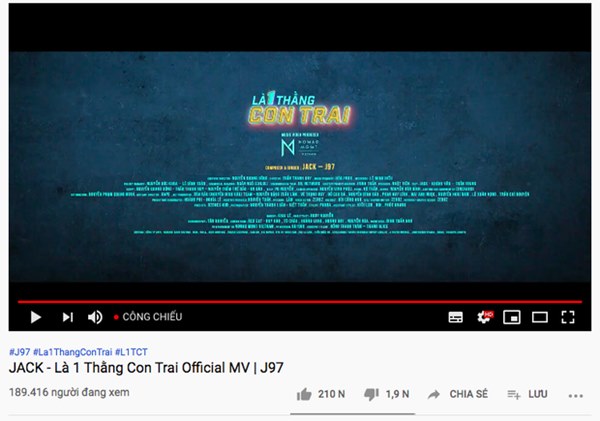600x421 pixels.
Task: Click the red video progress bar
Action: 300,302
